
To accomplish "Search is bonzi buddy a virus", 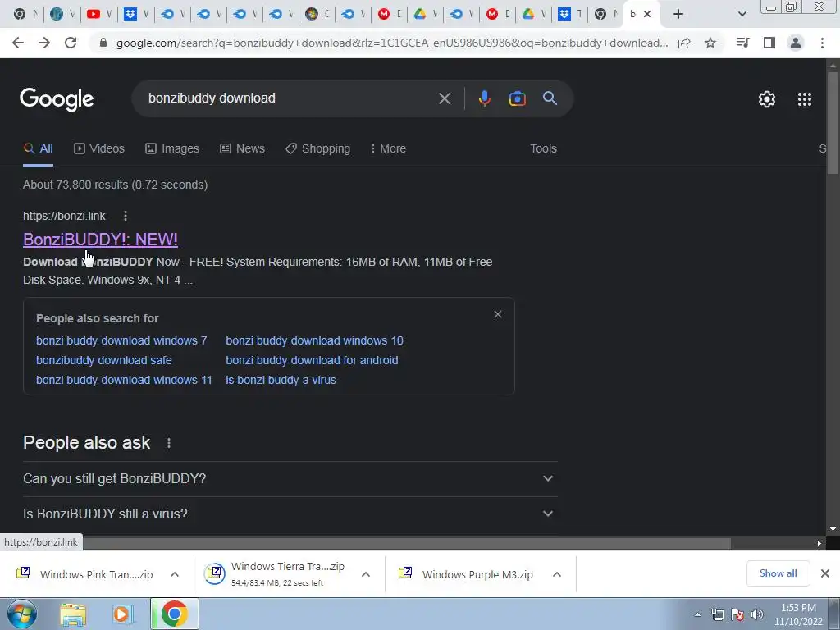I will pyautogui.click(x=281, y=381).
